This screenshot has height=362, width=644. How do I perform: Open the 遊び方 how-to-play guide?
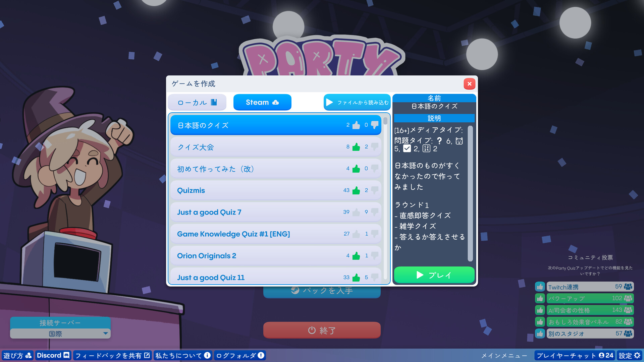pyautogui.click(x=17, y=356)
